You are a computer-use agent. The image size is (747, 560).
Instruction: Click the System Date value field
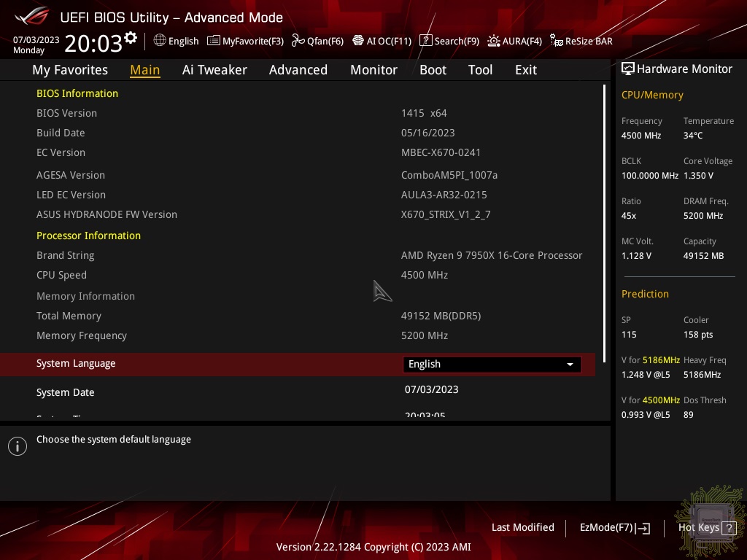pos(432,389)
